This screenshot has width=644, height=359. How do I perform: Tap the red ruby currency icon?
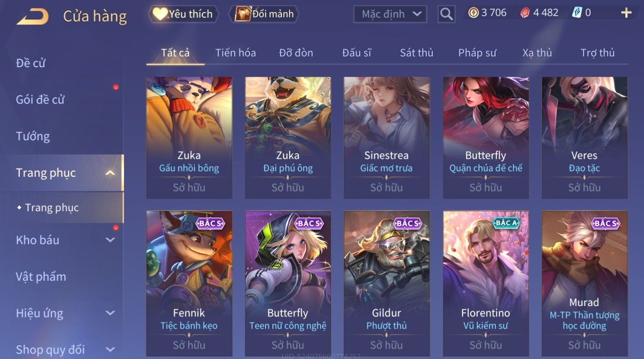(525, 13)
